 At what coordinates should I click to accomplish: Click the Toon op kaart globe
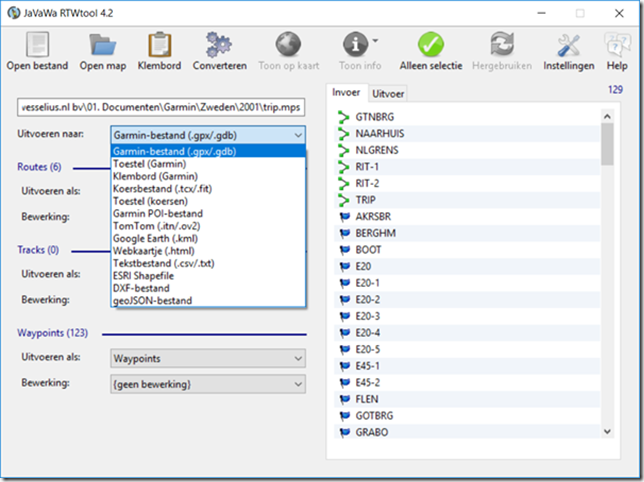pos(288,46)
